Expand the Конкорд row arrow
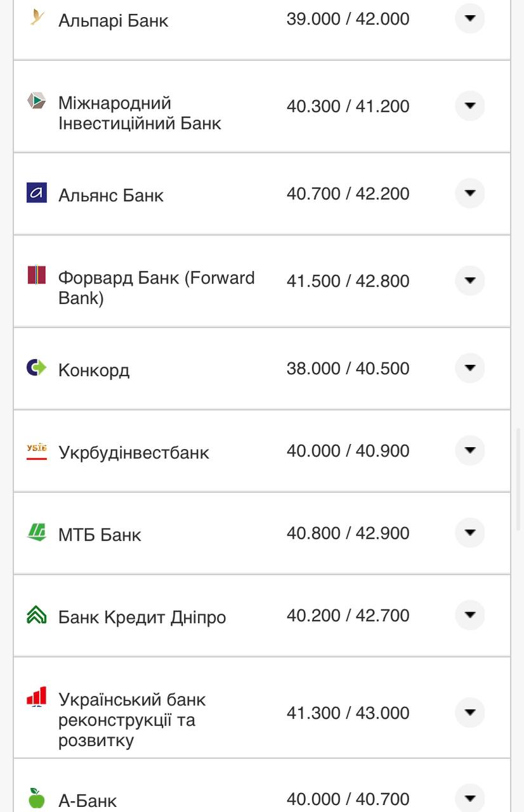This screenshot has width=524, height=812. 470,368
